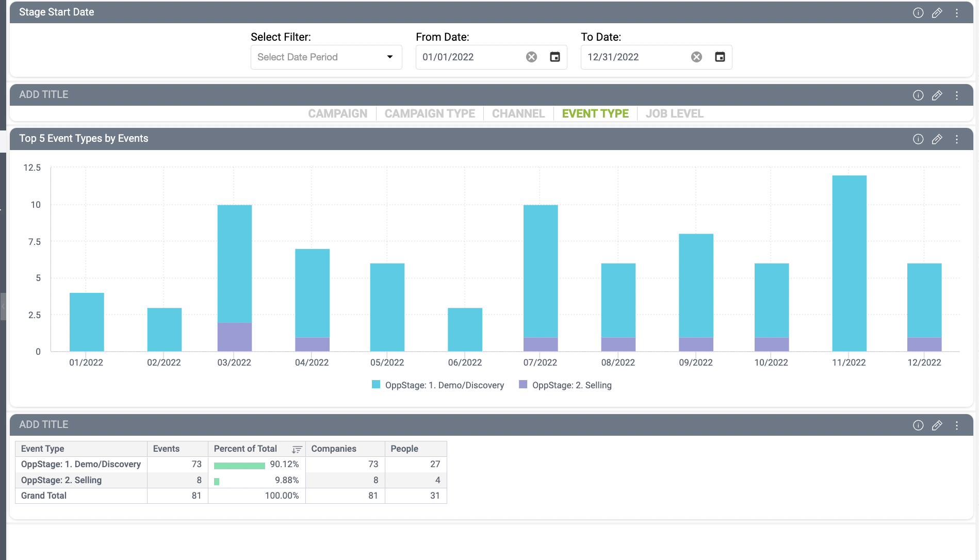The image size is (979, 560).
Task: Open more options for Top 5 Event Types
Action: coord(957,139)
